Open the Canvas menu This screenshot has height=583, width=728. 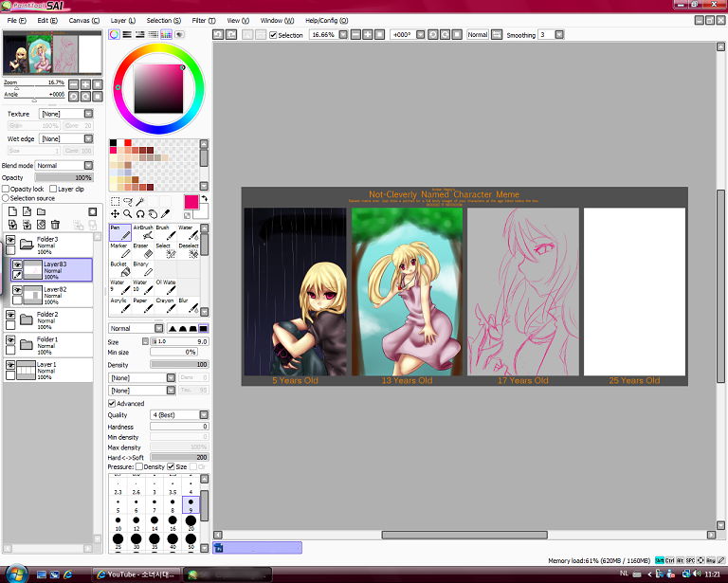point(83,20)
